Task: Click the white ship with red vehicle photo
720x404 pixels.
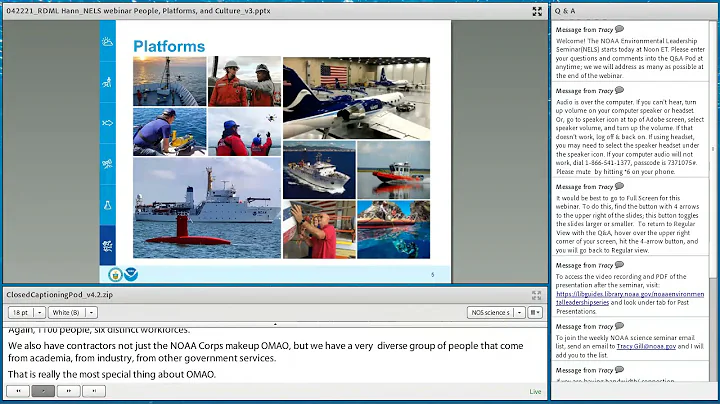Action: point(207,208)
